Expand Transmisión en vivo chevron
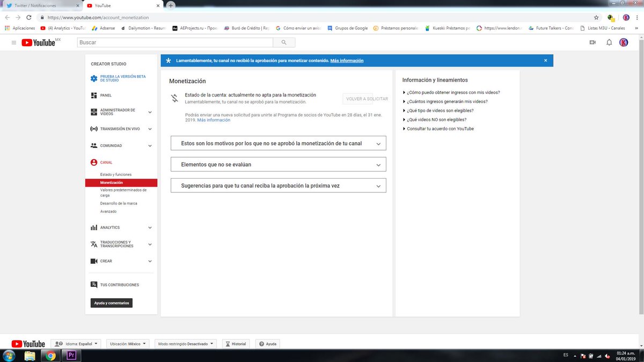 tap(150, 129)
